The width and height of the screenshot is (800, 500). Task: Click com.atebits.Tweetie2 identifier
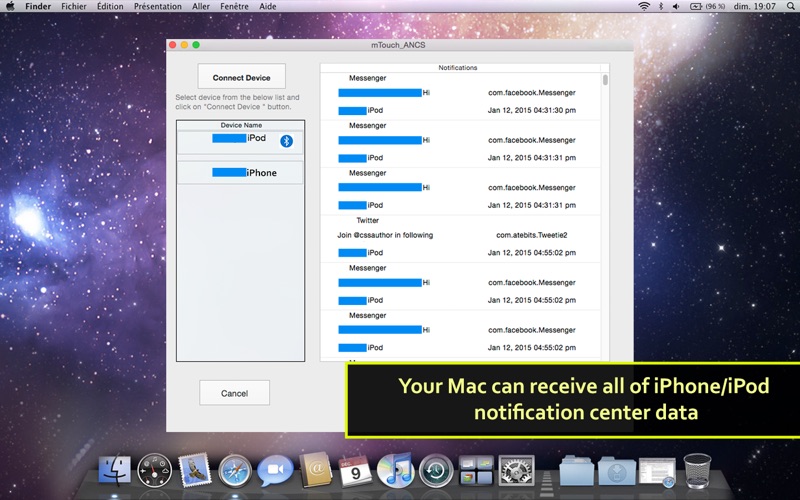(532, 235)
